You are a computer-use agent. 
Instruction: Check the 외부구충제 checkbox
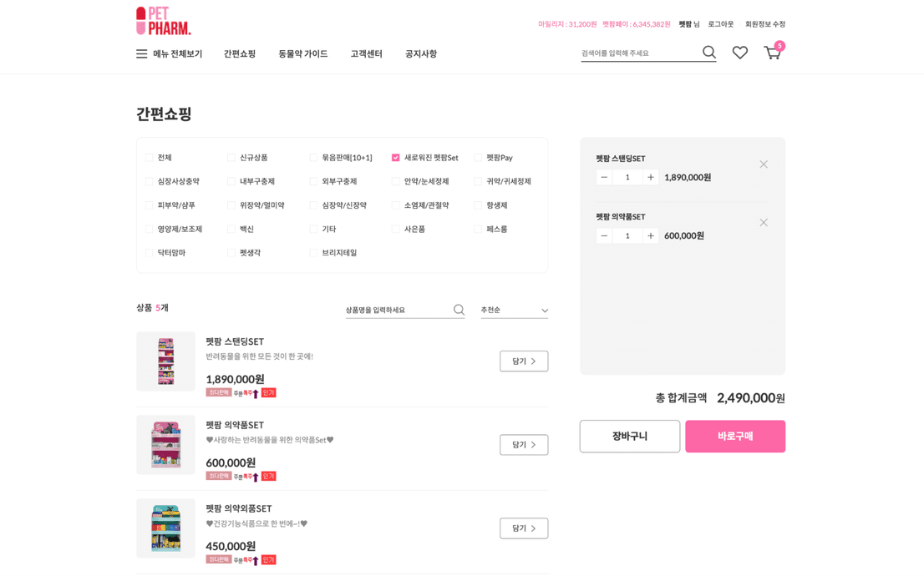tap(313, 181)
